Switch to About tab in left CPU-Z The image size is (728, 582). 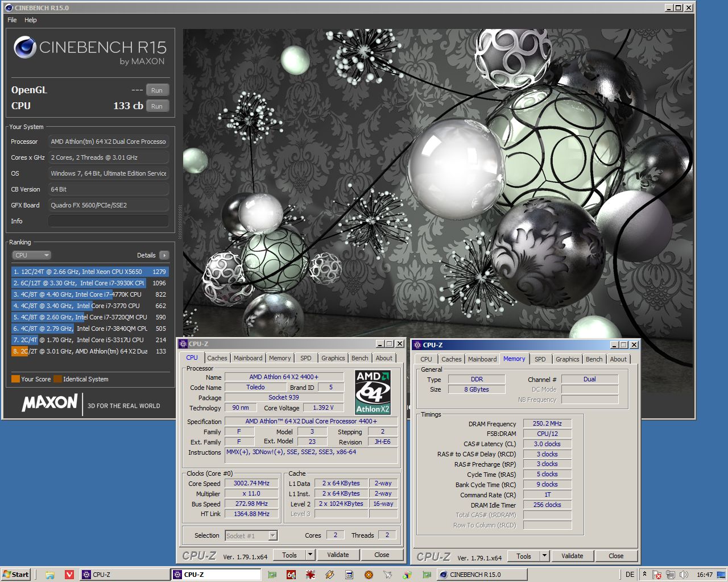384,358
